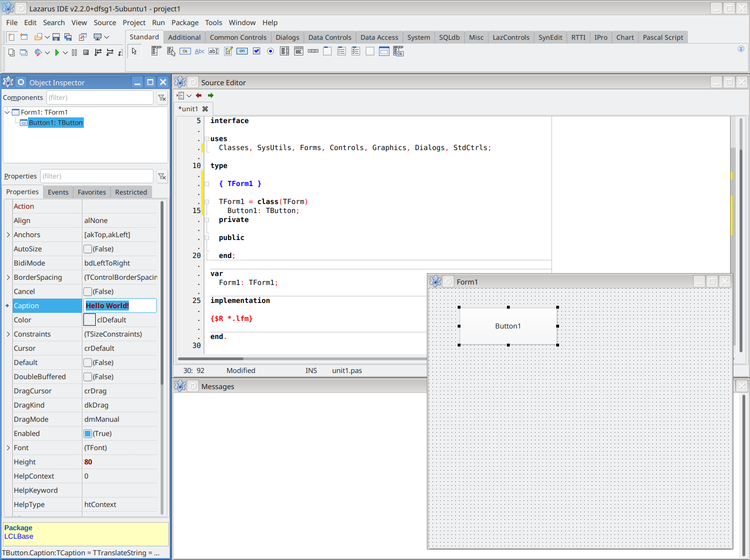Image resolution: width=750 pixels, height=560 pixels.
Task: Expand the Anchors property
Action: point(8,235)
